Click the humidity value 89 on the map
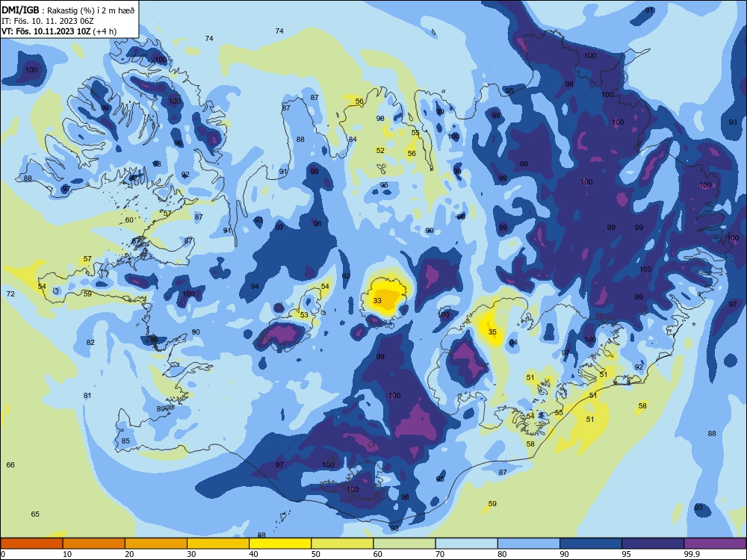The image size is (747, 560). pos(161,408)
